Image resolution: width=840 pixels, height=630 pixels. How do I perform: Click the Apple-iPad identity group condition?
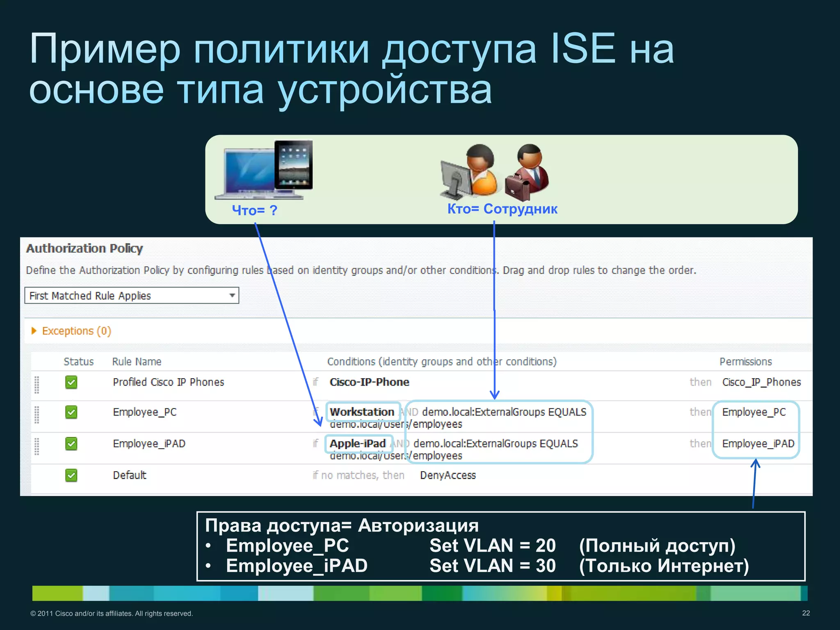(x=358, y=443)
